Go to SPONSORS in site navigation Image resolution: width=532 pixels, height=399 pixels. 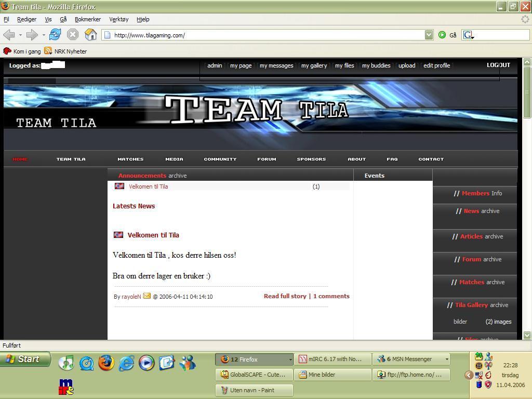[312, 159]
